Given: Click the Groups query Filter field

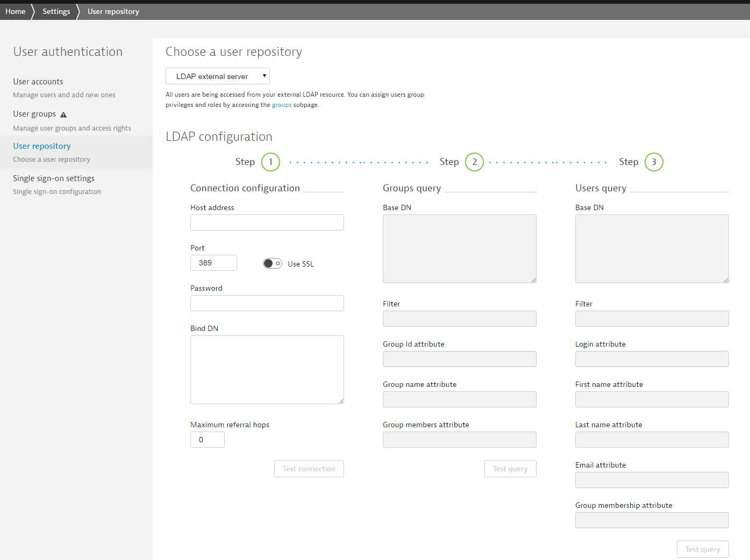Looking at the screenshot, I should [460, 319].
